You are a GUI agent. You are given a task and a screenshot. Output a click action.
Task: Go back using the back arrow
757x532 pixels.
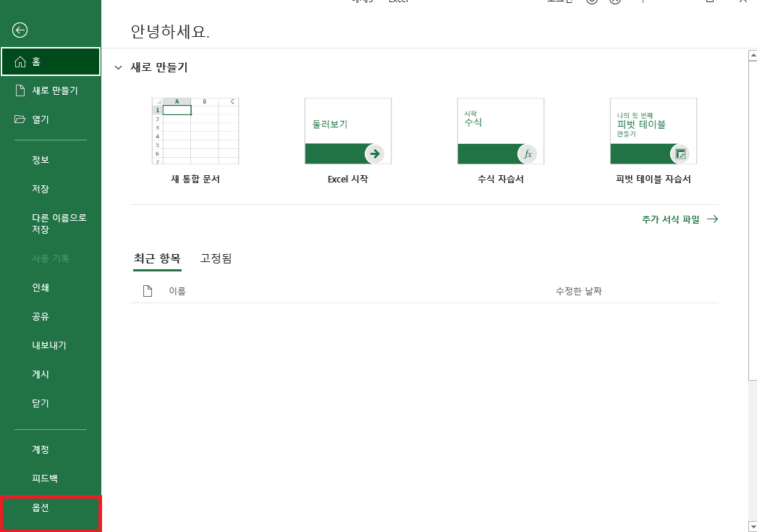[x=21, y=30]
